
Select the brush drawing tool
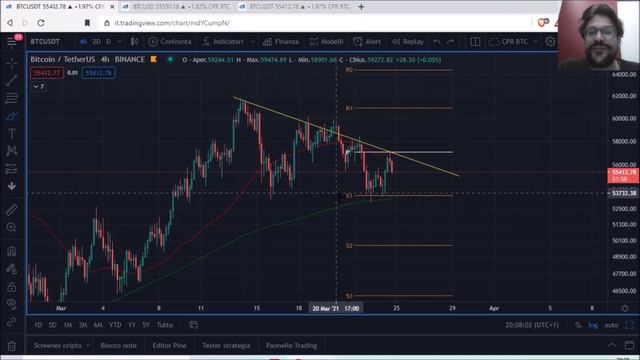(11, 117)
